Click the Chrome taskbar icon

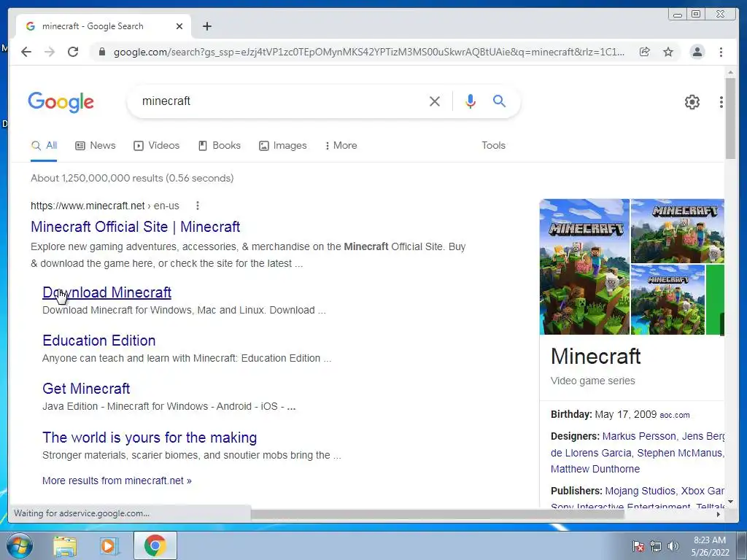point(155,545)
